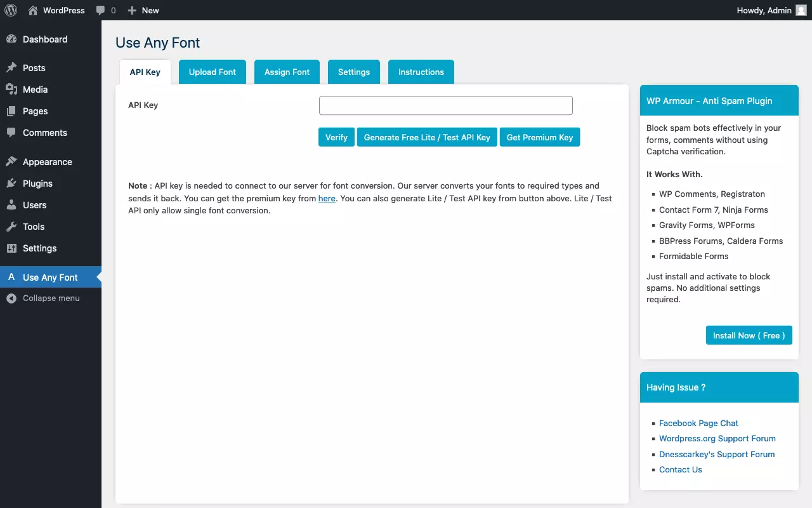Open Pages menu entry
This screenshot has width=812, height=508.
pyautogui.click(x=51, y=111)
